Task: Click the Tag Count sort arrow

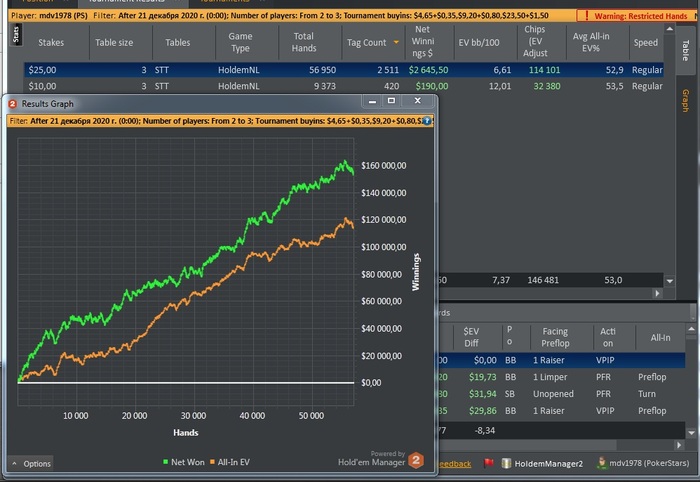Action: point(396,42)
